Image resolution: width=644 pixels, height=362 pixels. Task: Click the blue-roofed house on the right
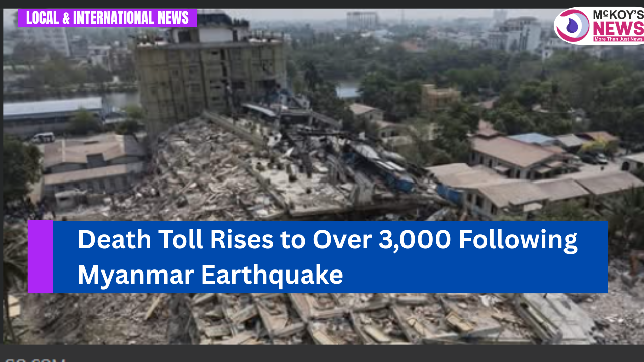[530, 139]
